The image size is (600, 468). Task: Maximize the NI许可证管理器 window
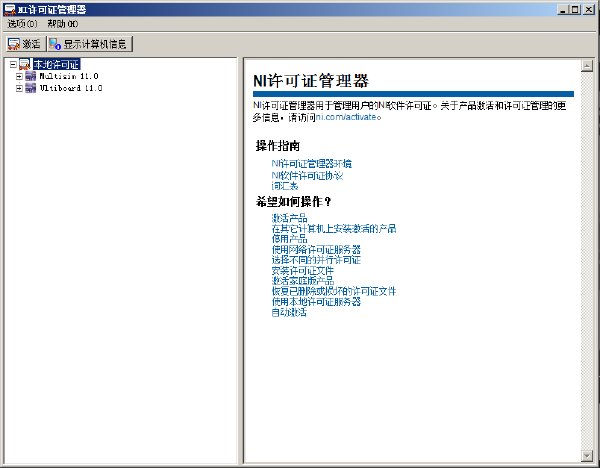point(575,10)
